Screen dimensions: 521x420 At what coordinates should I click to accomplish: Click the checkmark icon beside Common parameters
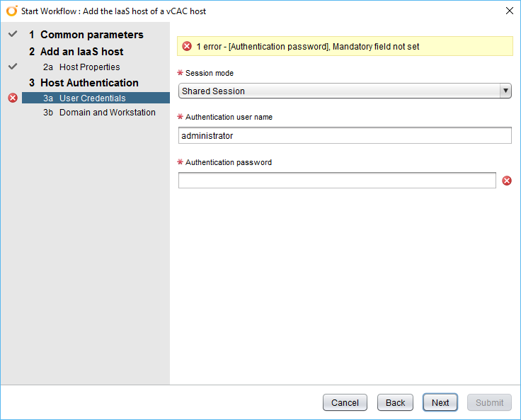tap(12, 34)
